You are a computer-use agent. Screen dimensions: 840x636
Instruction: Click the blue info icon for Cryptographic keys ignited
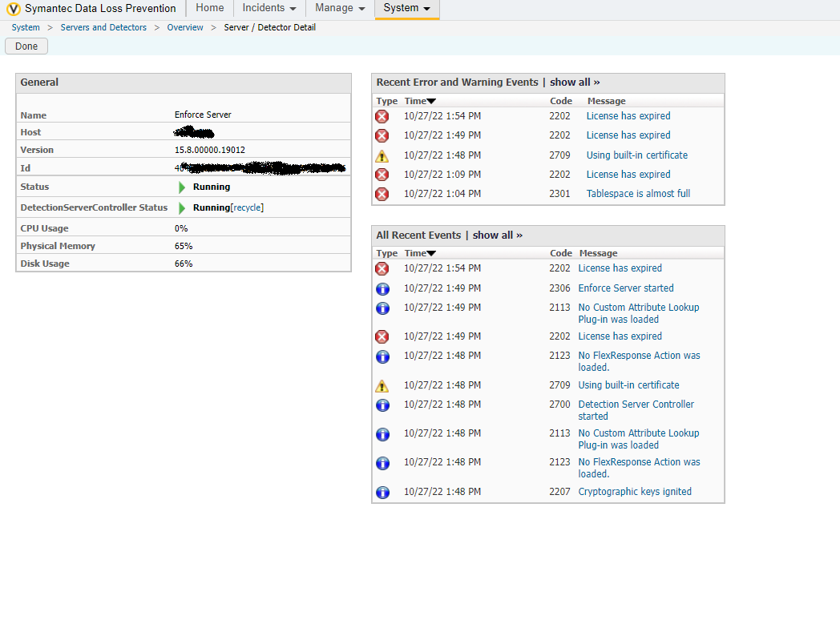coord(382,492)
